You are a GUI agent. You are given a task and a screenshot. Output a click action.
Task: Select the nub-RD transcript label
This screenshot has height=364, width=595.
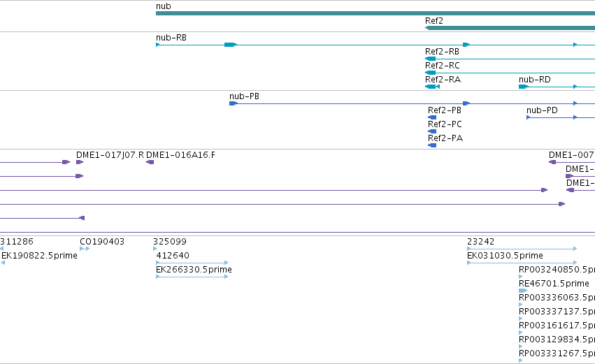[535, 80]
